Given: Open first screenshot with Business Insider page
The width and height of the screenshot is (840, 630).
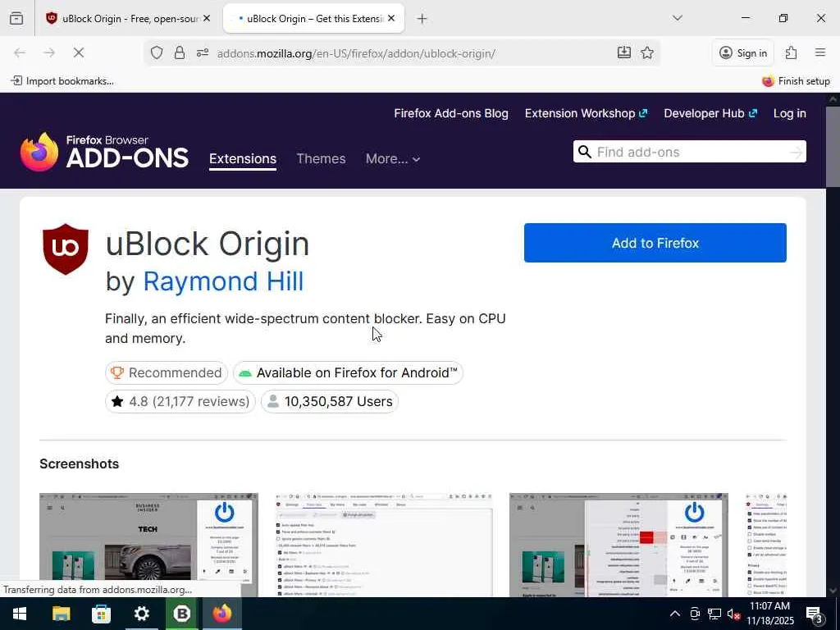Looking at the screenshot, I should pyautogui.click(x=148, y=545).
